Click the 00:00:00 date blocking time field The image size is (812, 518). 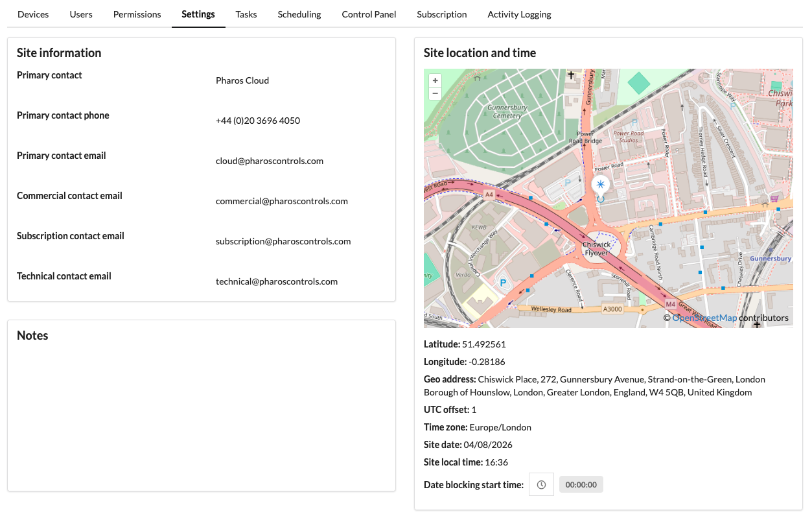pyautogui.click(x=581, y=484)
